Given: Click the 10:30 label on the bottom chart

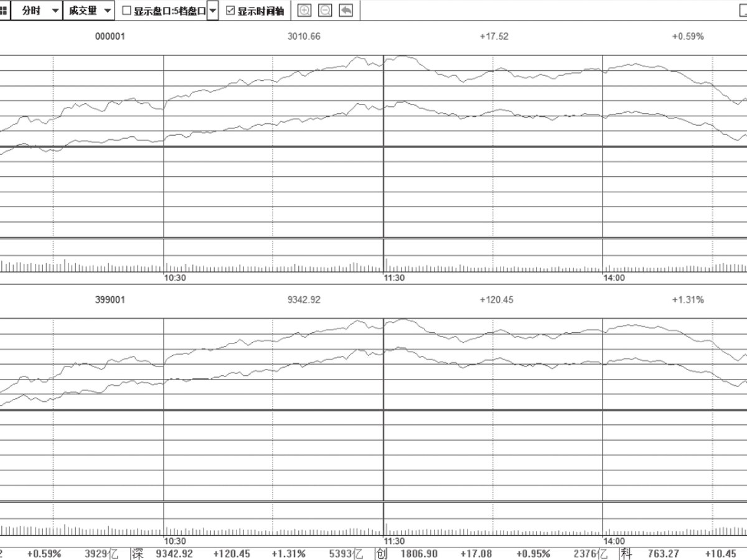Looking at the screenshot, I should (174, 541).
